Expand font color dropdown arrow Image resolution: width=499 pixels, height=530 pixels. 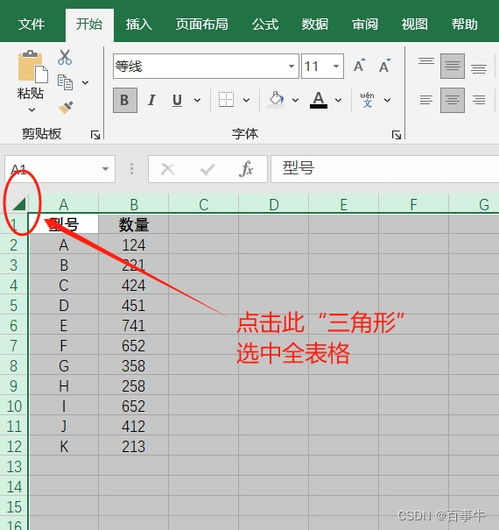[338, 100]
